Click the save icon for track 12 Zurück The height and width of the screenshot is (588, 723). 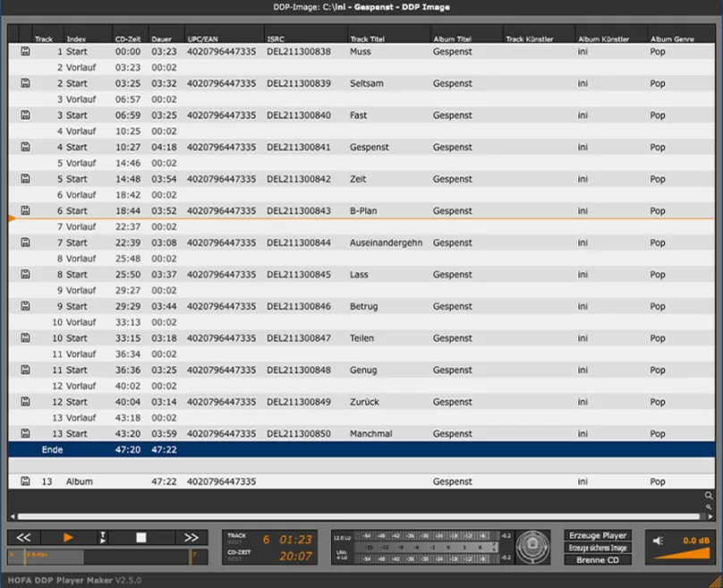pos(25,401)
